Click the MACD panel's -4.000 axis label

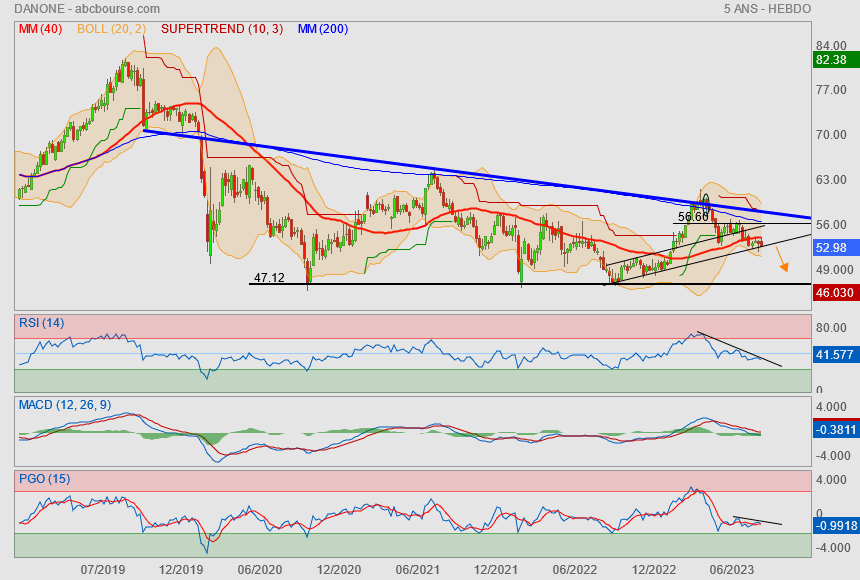[x=833, y=456]
